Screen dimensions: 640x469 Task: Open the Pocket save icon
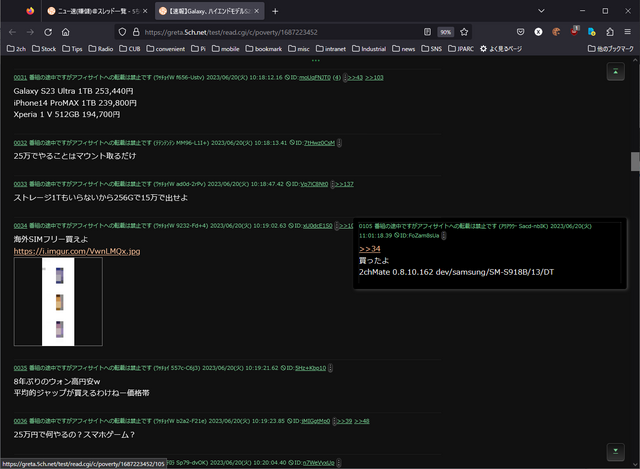click(x=520, y=32)
